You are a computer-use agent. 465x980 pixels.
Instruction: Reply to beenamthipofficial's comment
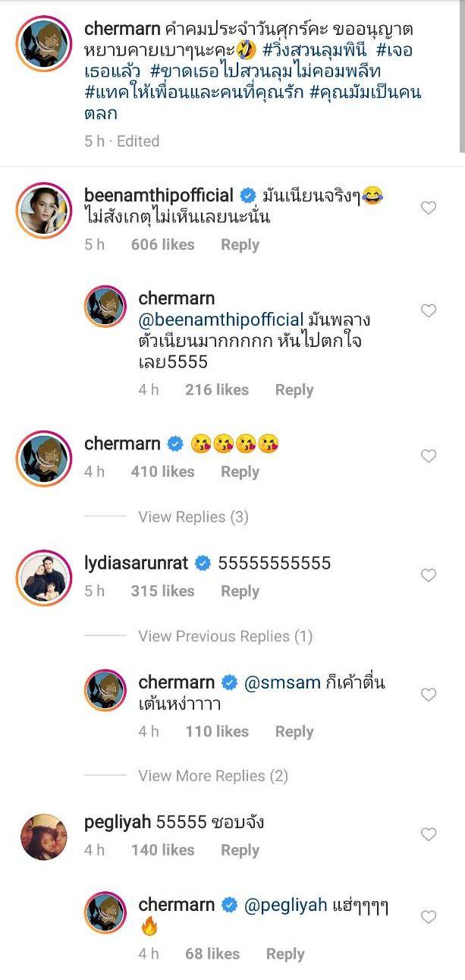240,244
